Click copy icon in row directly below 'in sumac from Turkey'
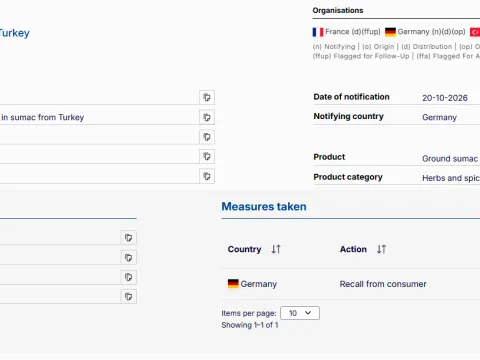 [207, 137]
